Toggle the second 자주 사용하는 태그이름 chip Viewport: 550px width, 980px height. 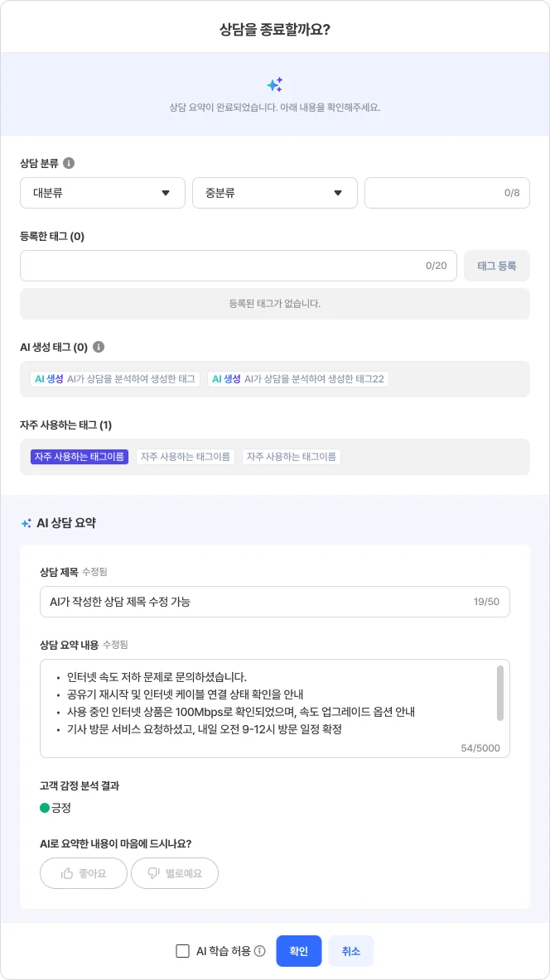185,456
